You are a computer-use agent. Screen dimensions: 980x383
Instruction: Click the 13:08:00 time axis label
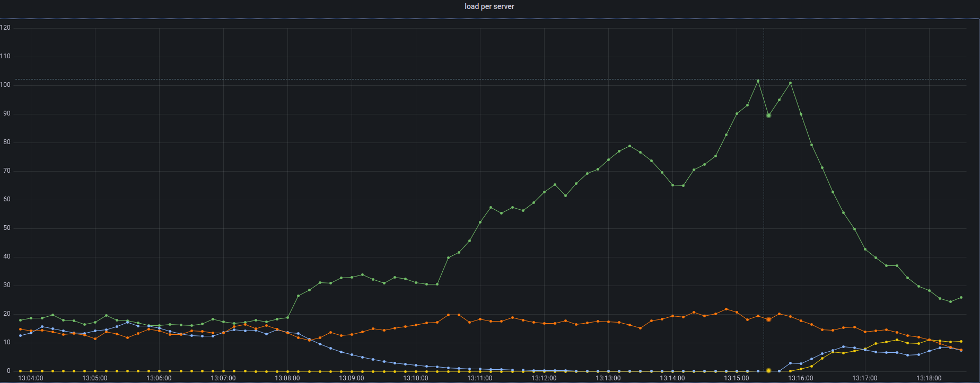click(287, 378)
